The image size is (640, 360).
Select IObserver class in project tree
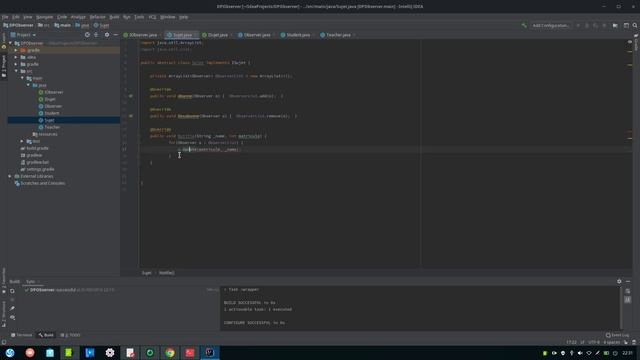point(51,92)
